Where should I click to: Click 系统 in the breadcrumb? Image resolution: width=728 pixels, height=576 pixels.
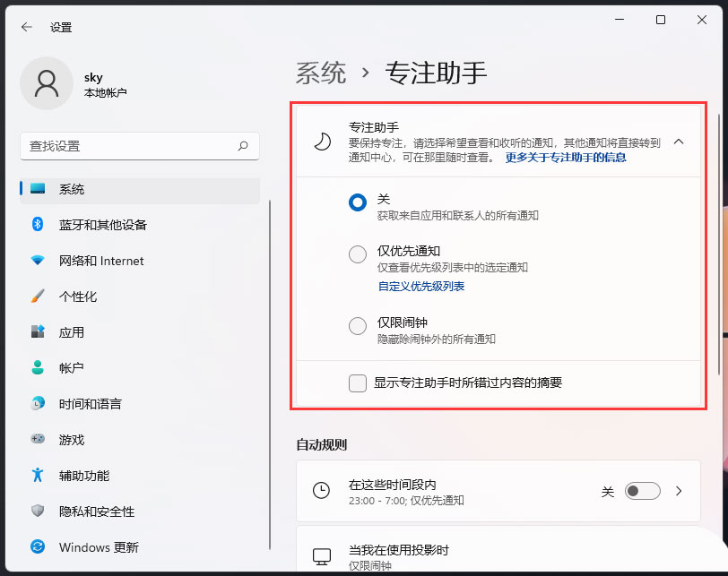pos(321,73)
